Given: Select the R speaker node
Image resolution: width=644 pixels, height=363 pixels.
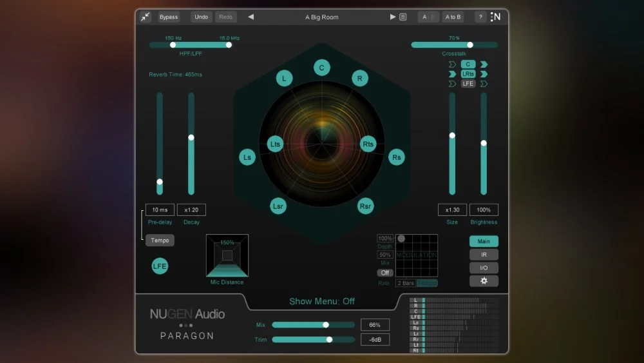Looking at the screenshot, I should (360, 78).
